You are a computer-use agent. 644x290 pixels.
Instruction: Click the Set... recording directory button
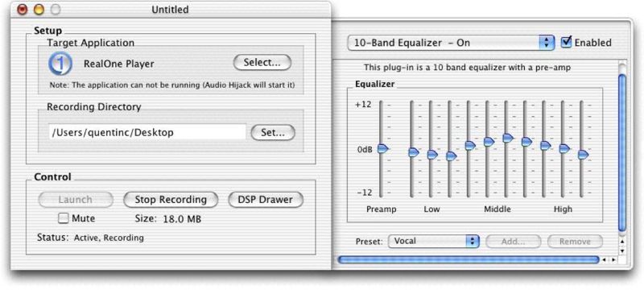tap(273, 133)
